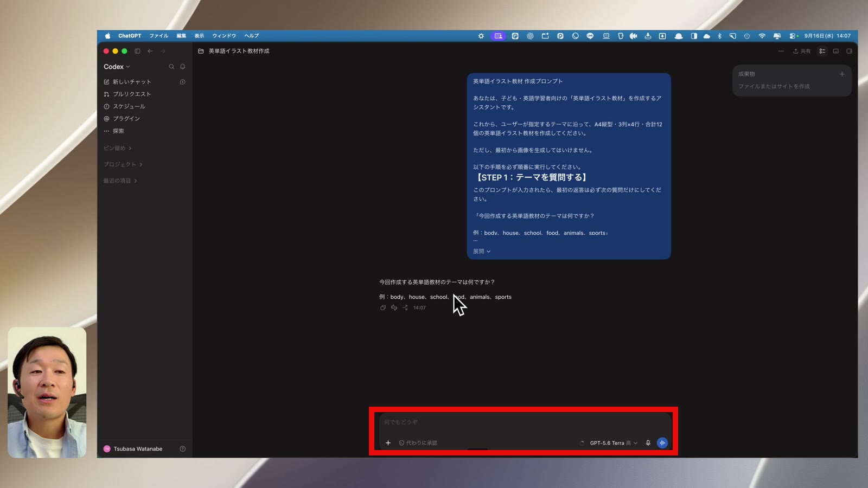This screenshot has height=488, width=868.
Task: Expand the プロジェクト section
Action: [123, 164]
